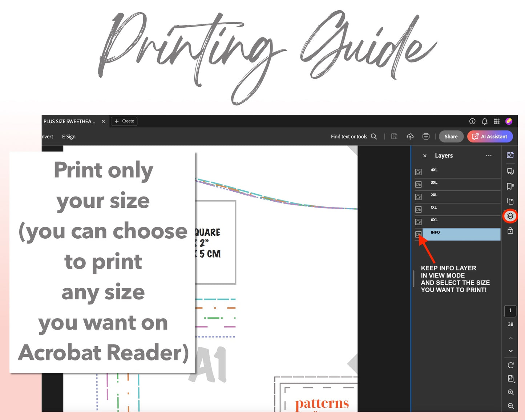
Task: Toggle visibility of the 4XL layer
Action: [x=419, y=172]
